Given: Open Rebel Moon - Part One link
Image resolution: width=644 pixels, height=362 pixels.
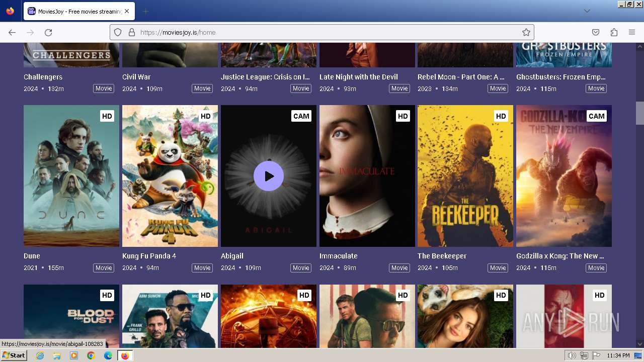Looking at the screenshot, I should (461, 77).
